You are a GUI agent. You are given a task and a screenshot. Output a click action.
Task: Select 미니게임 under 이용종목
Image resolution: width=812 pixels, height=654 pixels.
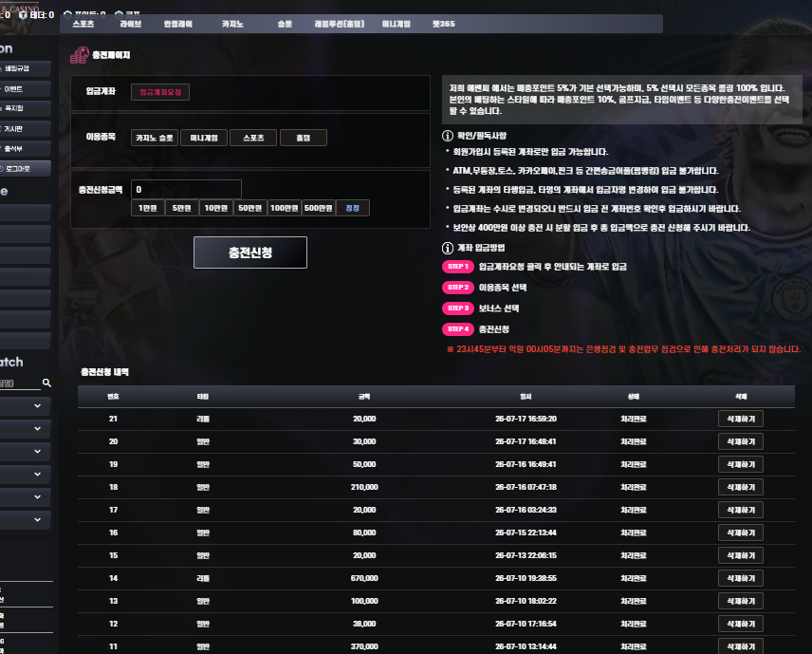[204, 138]
